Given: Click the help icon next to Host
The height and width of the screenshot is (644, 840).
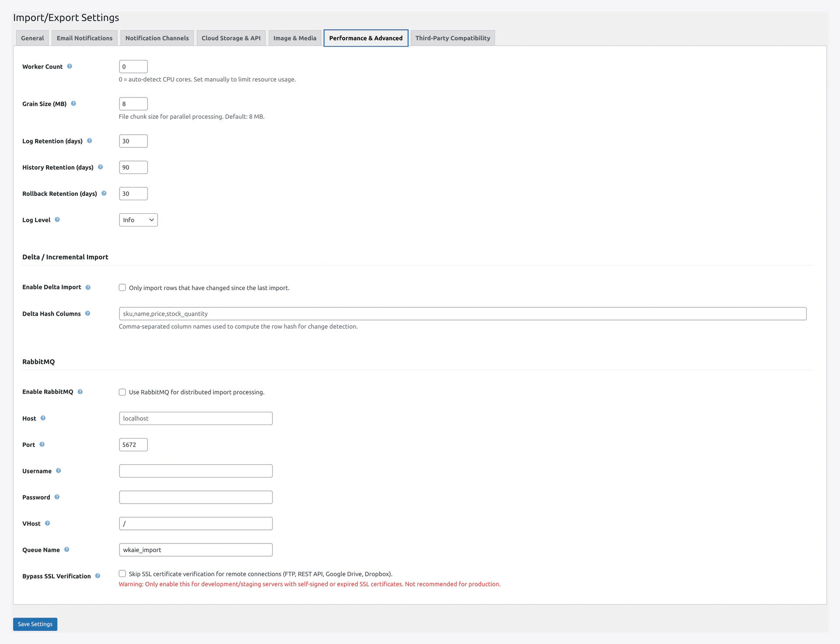Looking at the screenshot, I should (x=43, y=418).
